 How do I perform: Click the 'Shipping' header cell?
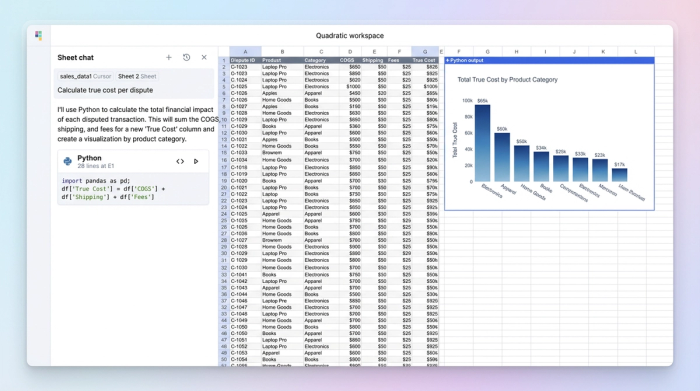tap(374, 60)
